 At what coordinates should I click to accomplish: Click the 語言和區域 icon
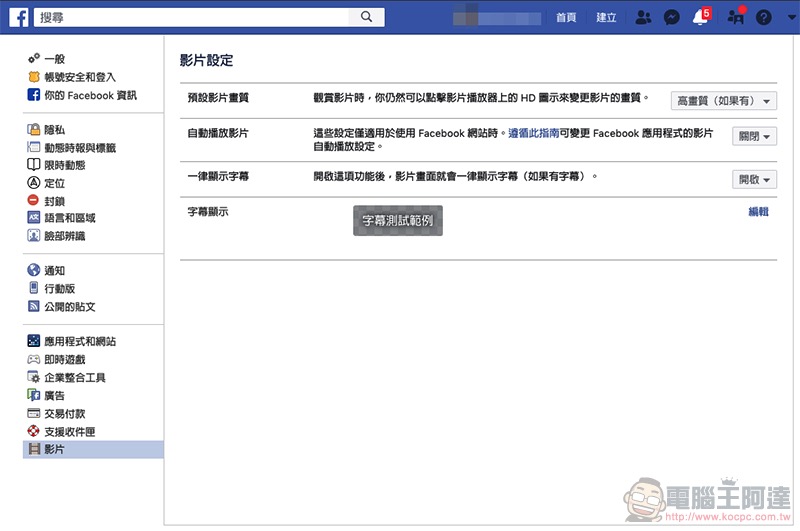coord(34,217)
